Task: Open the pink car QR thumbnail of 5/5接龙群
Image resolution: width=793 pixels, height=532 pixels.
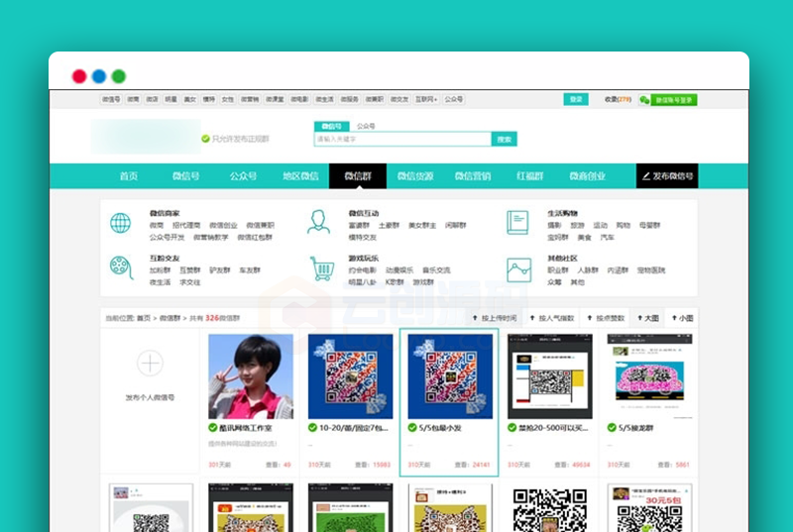Action: coord(649,376)
